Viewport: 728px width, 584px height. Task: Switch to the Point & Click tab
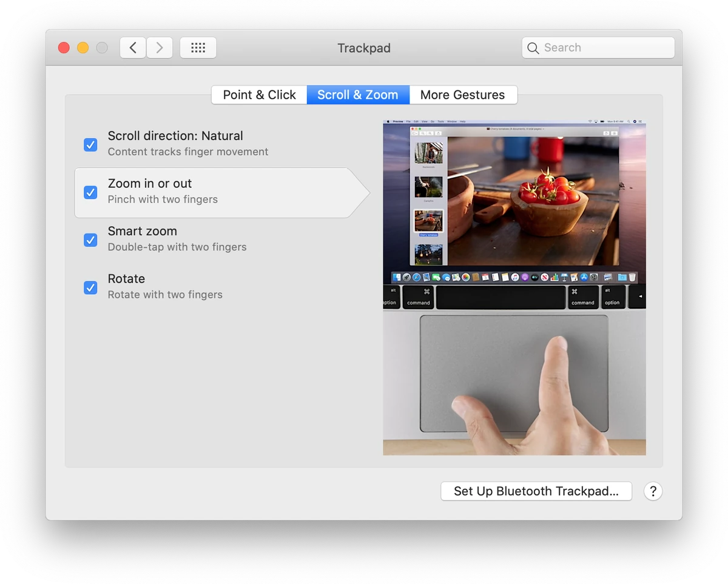pos(259,95)
